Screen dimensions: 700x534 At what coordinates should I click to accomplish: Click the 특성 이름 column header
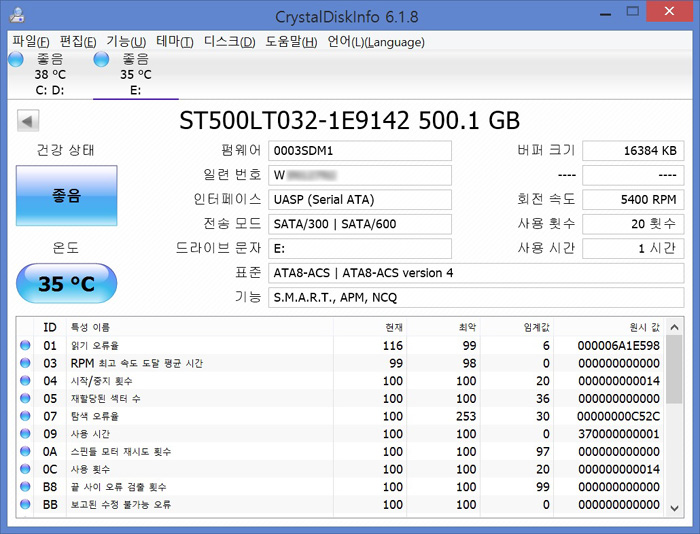pos(200,327)
